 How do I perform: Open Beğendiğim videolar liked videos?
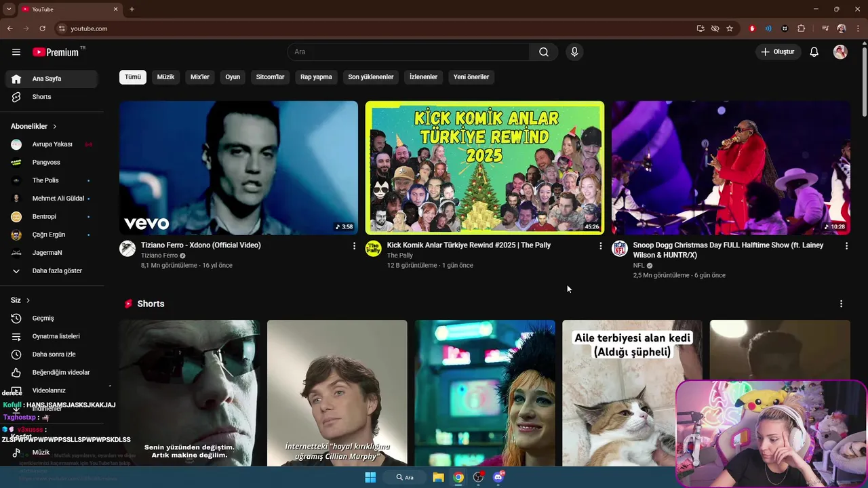[52, 372]
